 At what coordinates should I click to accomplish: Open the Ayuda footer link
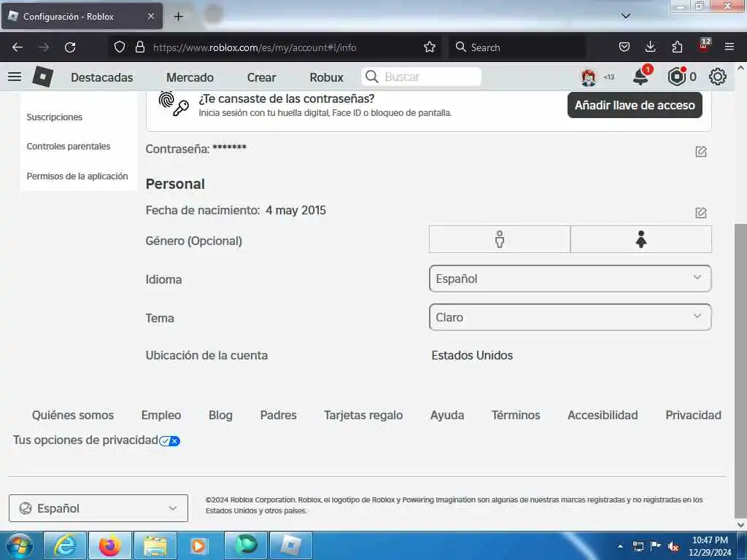[447, 415]
